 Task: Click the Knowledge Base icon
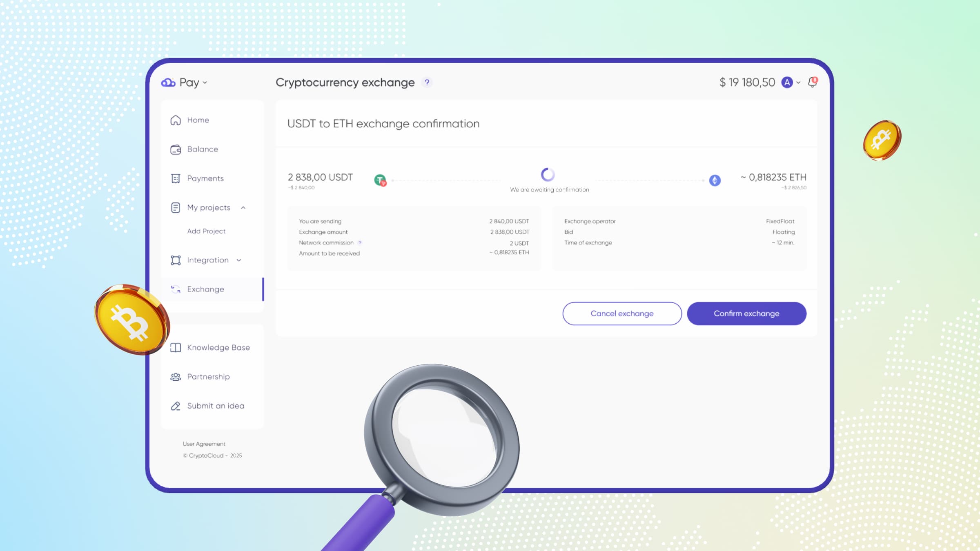176,347
